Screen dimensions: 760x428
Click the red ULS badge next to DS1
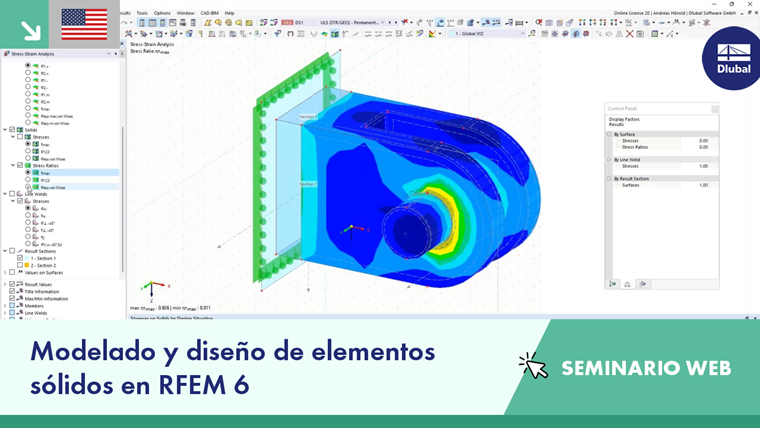(287, 23)
